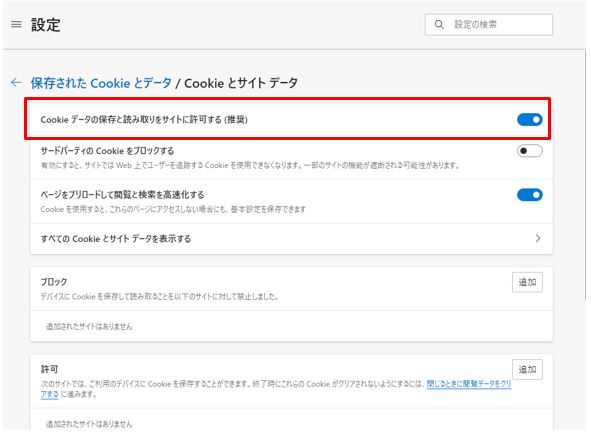Click the search magnifier icon
Image resolution: width=591 pixels, height=434 pixels.
tap(439, 25)
